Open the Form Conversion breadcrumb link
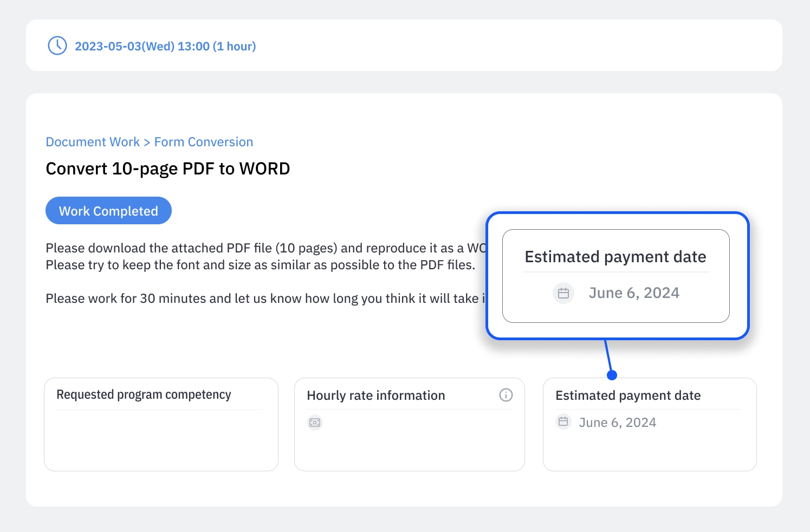The image size is (810, 532). coord(204,142)
